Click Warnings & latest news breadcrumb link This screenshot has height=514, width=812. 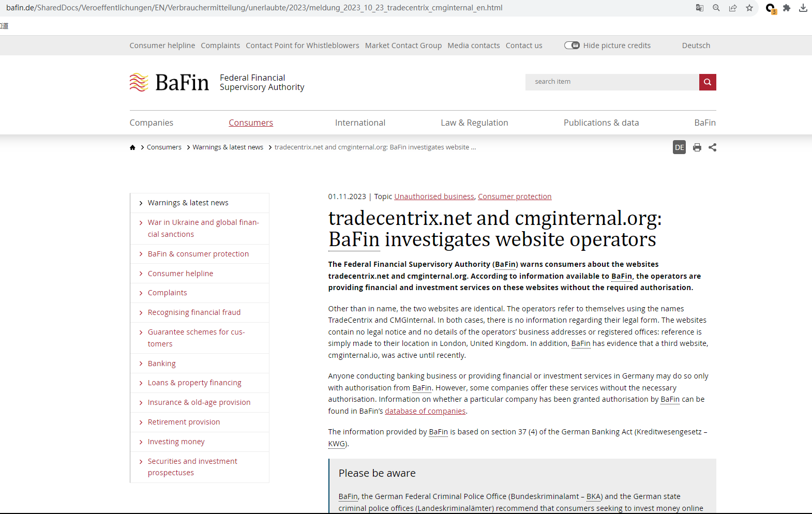[x=228, y=147]
